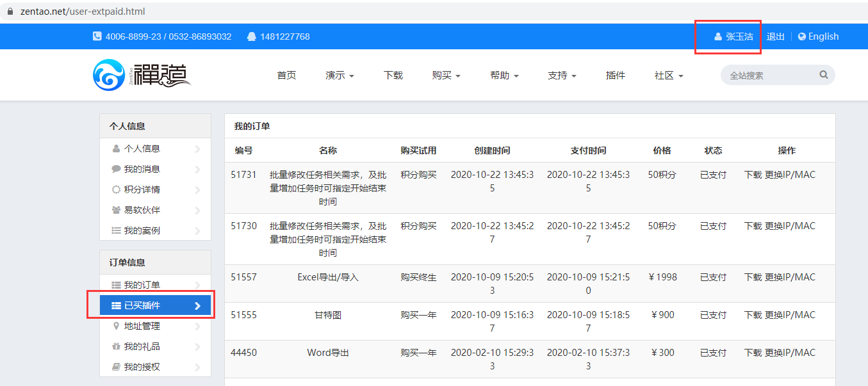The image size is (868, 386).
Task: Click the ZenTao logo in the header
Action: [142, 75]
